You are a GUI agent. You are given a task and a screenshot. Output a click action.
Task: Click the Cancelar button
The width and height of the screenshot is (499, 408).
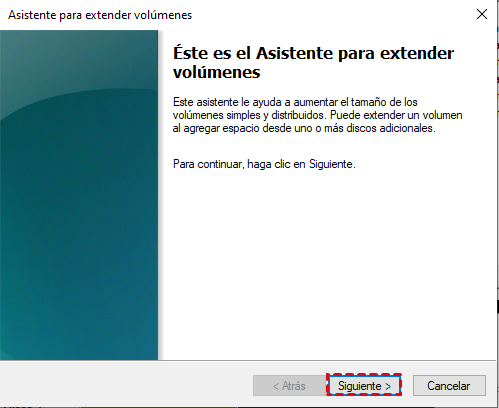click(449, 385)
